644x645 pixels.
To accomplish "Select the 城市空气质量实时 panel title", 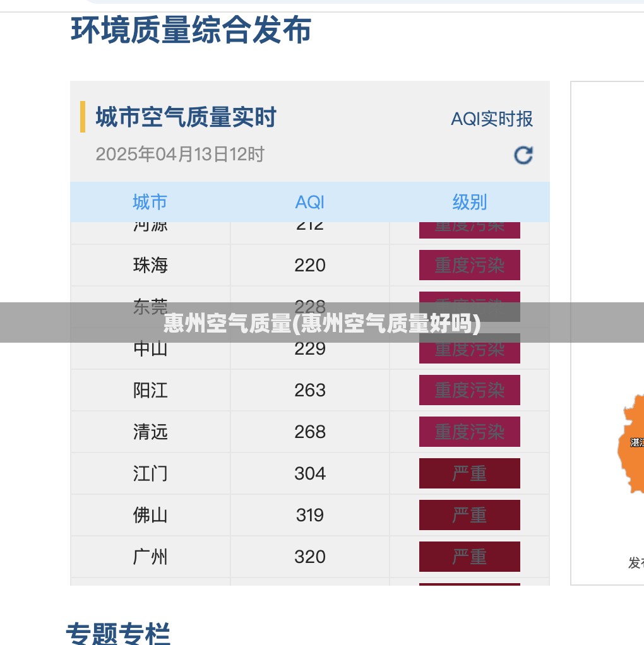I will point(186,117).
